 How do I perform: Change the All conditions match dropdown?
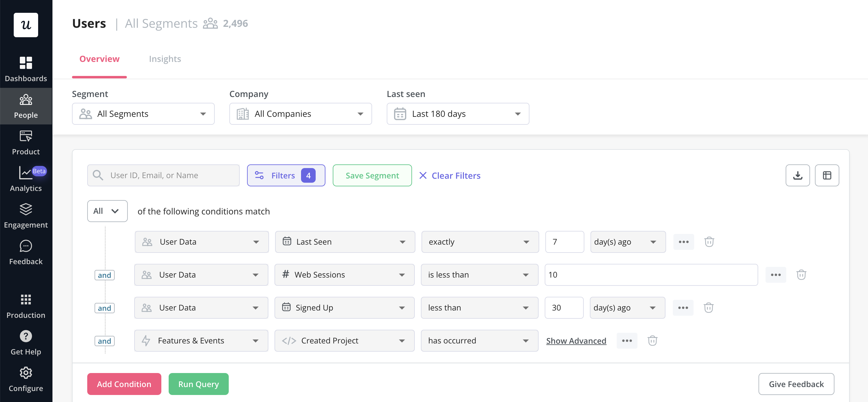click(107, 211)
